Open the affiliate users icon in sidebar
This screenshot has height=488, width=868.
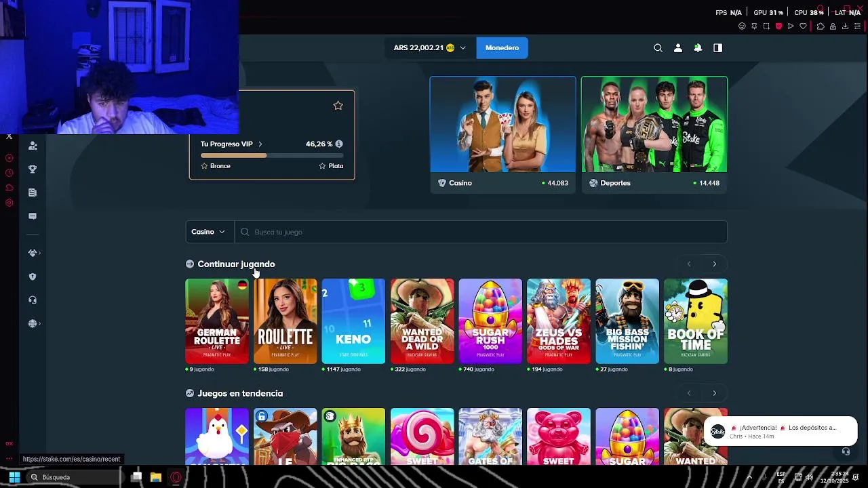(x=33, y=146)
